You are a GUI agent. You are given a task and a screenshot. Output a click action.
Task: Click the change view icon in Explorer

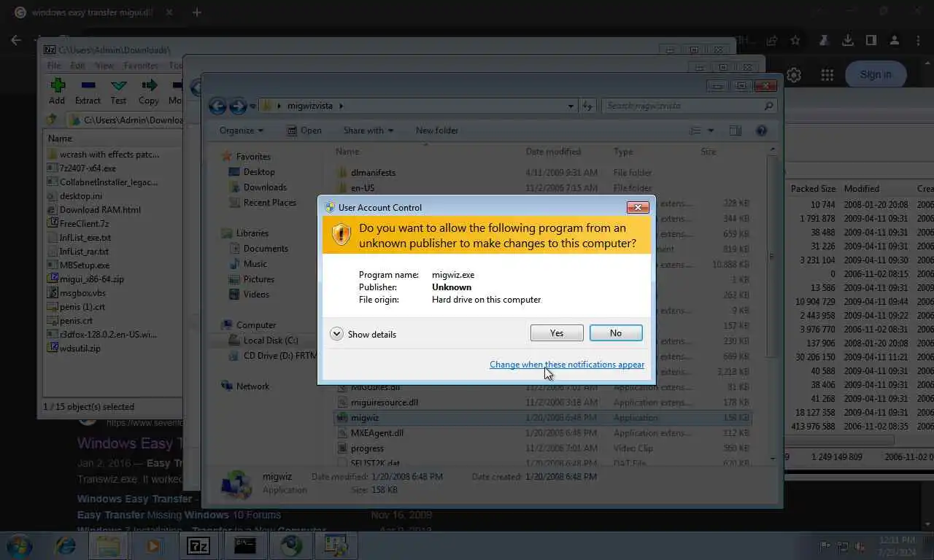[695, 131]
